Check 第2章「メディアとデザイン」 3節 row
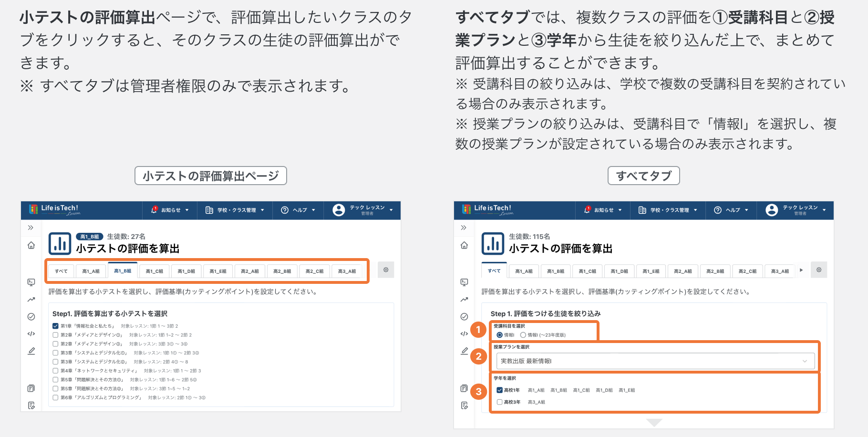This screenshot has height=437, width=868. coord(55,344)
